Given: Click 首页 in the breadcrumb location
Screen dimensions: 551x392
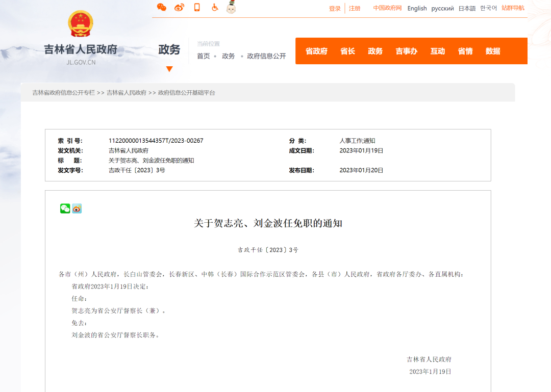Looking at the screenshot, I should [x=204, y=56].
